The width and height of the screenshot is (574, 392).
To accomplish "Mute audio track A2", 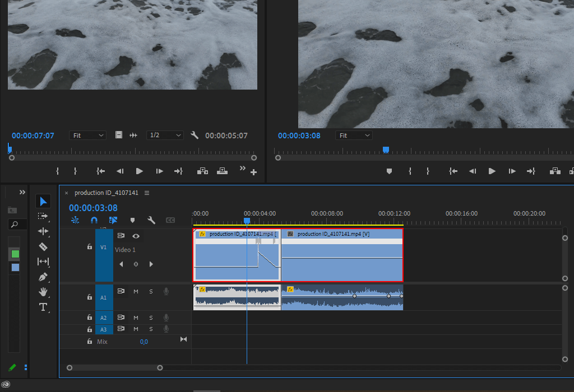I will (x=136, y=318).
